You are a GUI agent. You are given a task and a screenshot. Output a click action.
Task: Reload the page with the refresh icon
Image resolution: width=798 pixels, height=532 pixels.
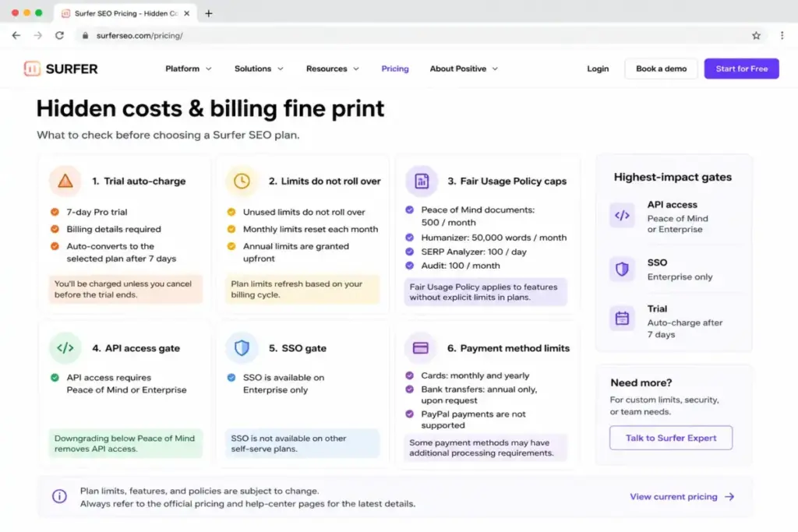pos(59,35)
